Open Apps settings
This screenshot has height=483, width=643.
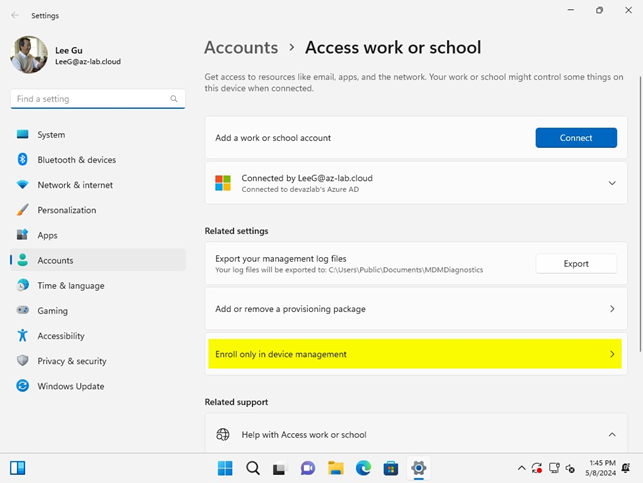(x=98, y=235)
